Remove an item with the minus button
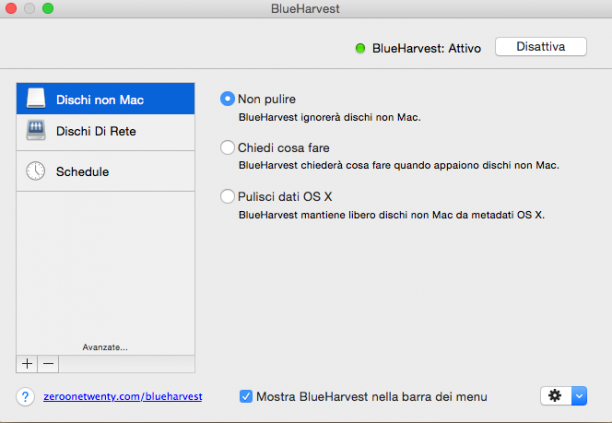 coord(48,364)
